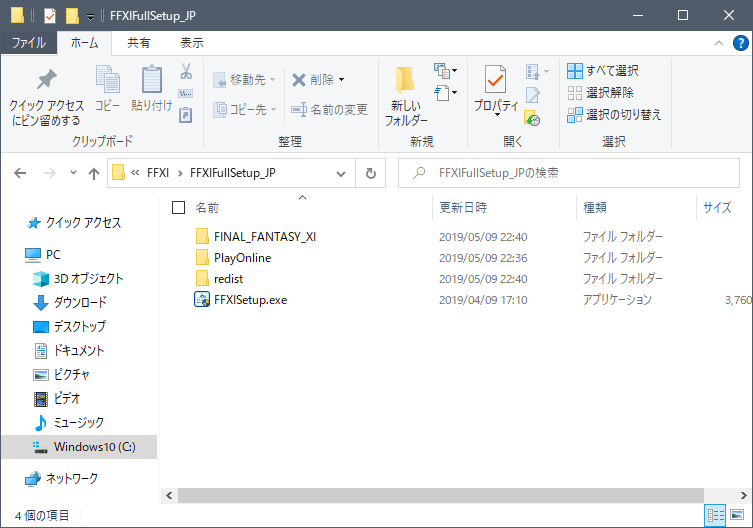Collapse the ribbon with the chevron
Image resolution: width=753 pixels, height=528 pixels.
pyautogui.click(x=718, y=43)
